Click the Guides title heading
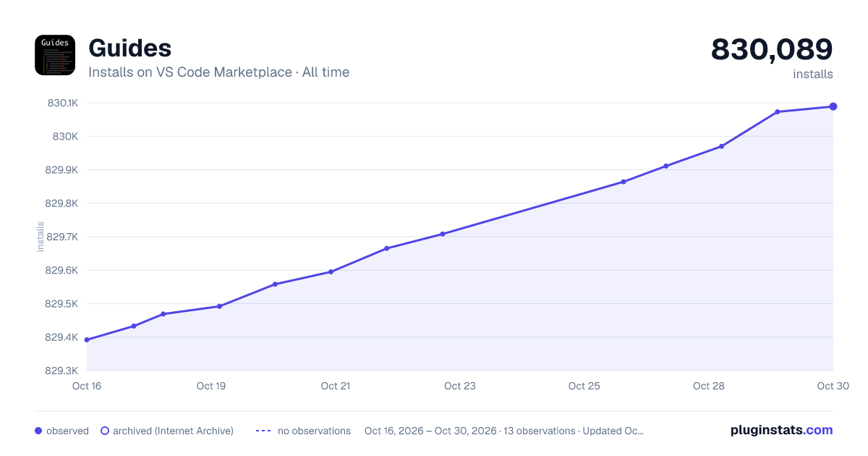Image resolution: width=868 pixels, height=456 pixels. tap(130, 48)
